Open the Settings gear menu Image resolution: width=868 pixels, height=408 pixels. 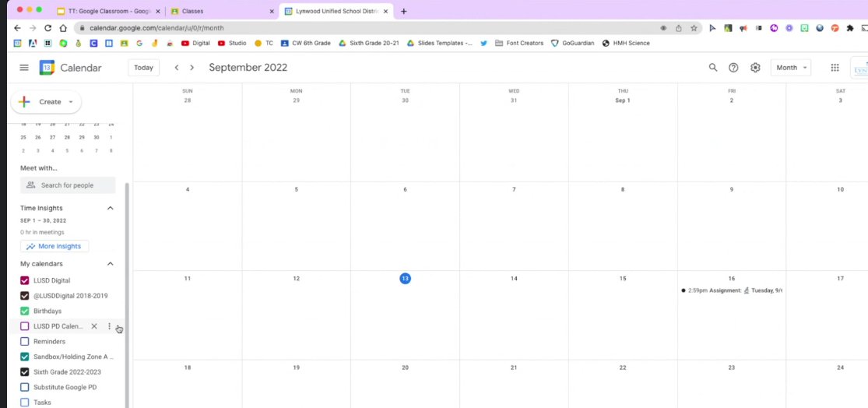(755, 68)
